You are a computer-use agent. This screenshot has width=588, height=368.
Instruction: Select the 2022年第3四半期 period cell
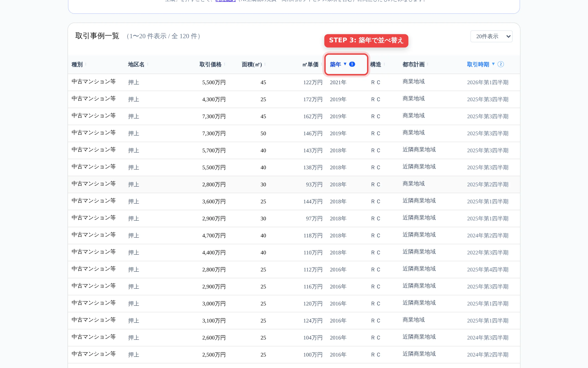[x=488, y=253]
